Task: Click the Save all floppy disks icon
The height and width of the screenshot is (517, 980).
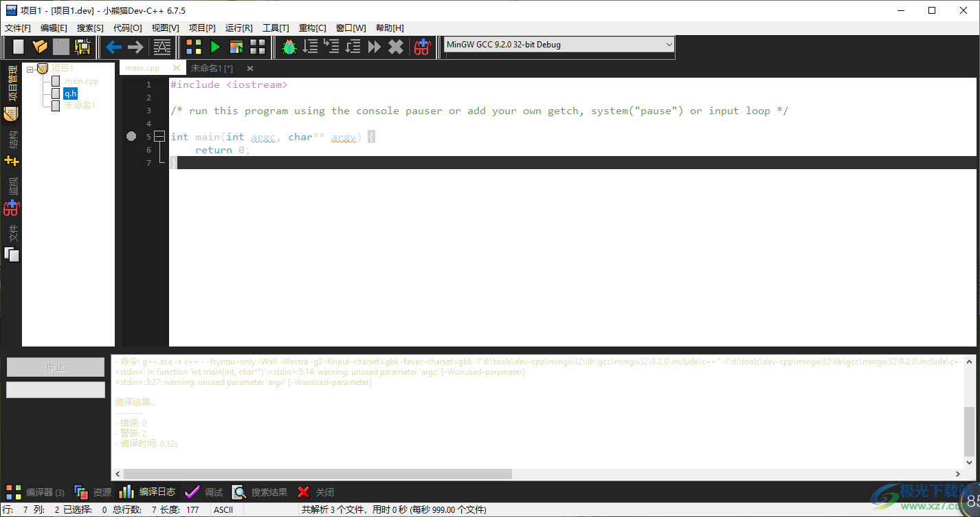Action: pyautogui.click(x=83, y=47)
